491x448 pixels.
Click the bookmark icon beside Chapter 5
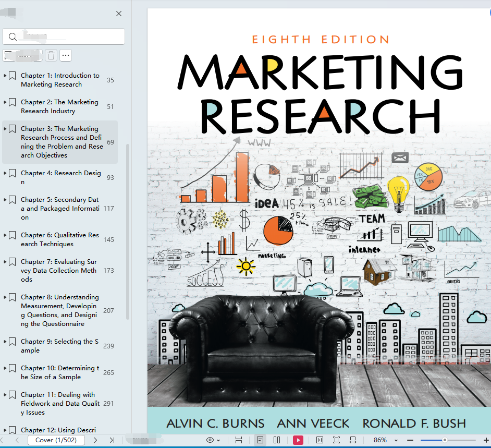tap(12, 200)
